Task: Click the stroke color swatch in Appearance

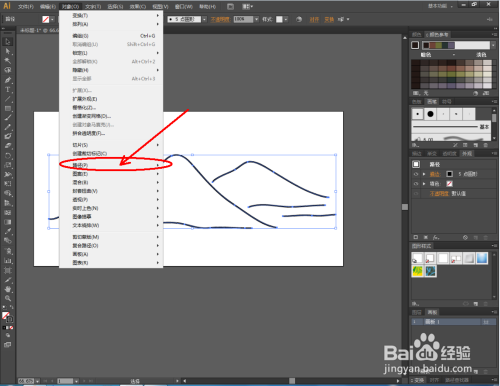Action: coord(449,174)
